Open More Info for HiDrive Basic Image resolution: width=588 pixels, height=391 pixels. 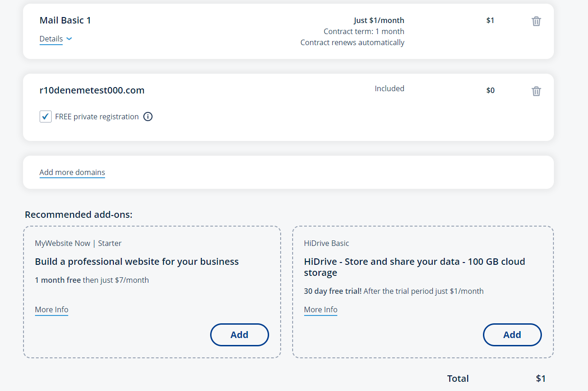coord(321,309)
